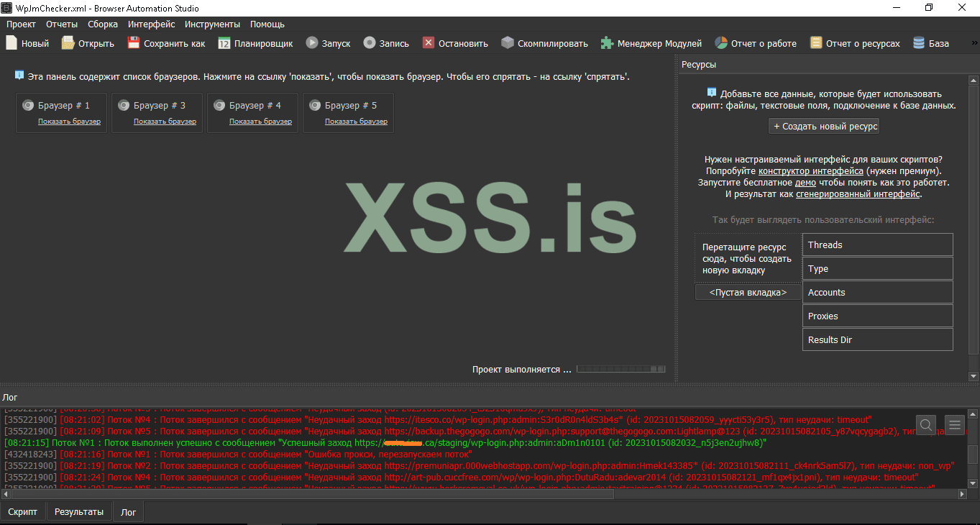The image size is (980, 525).
Task: Open the Сборка menu
Action: tap(103, 24)
